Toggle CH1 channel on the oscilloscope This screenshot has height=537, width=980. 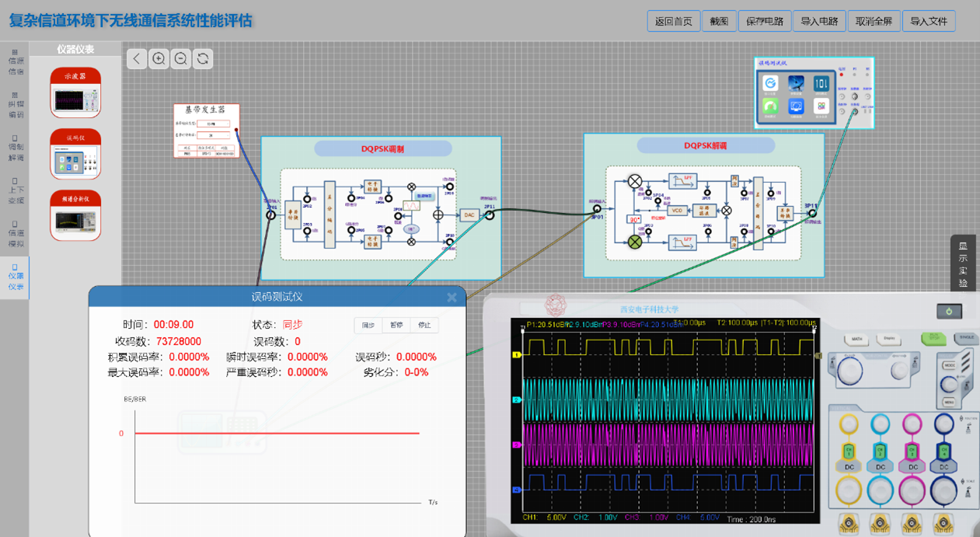[x=848, y=452]
